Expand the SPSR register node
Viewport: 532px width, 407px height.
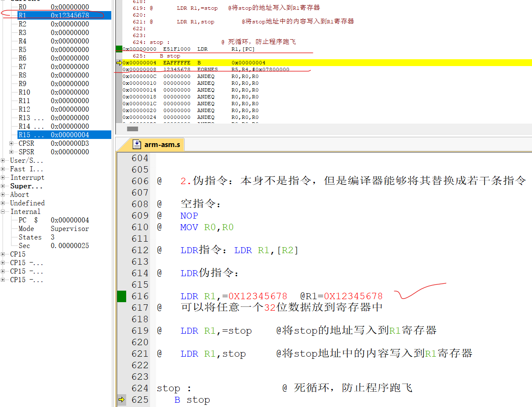pyautogui.click(x=12, y=152)
